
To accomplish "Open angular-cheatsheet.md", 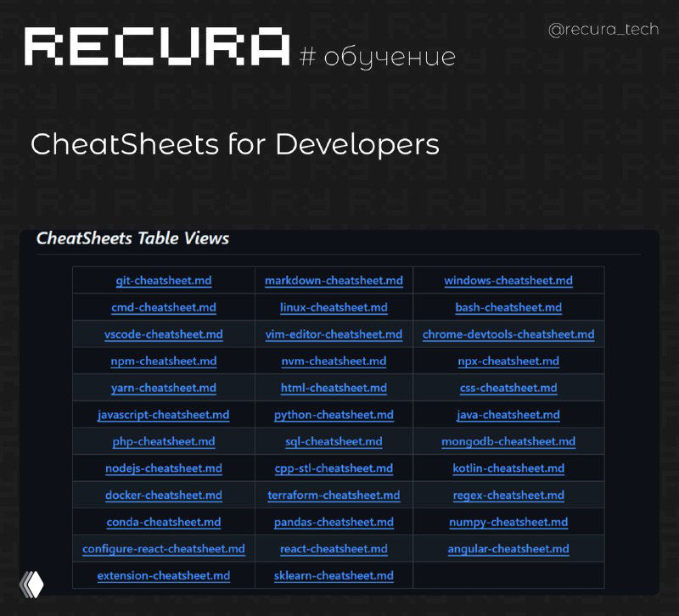I will pos(508,549).
